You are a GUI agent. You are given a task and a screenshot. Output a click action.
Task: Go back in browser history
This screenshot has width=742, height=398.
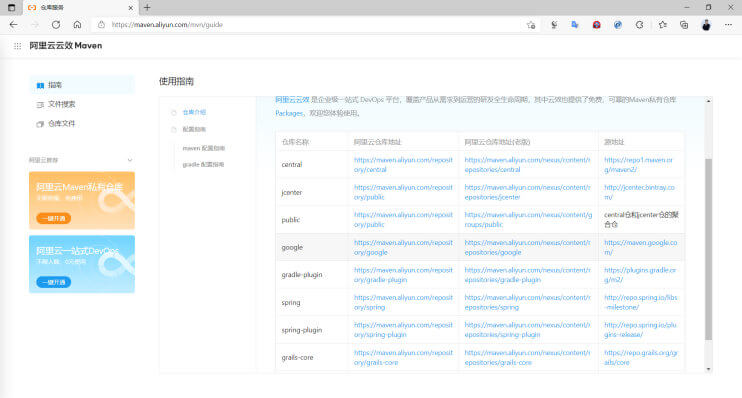[13, 25]
